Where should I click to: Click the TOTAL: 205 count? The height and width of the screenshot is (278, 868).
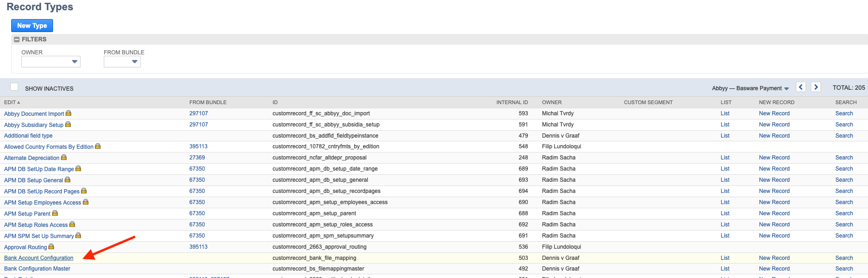tap(848, 87)
